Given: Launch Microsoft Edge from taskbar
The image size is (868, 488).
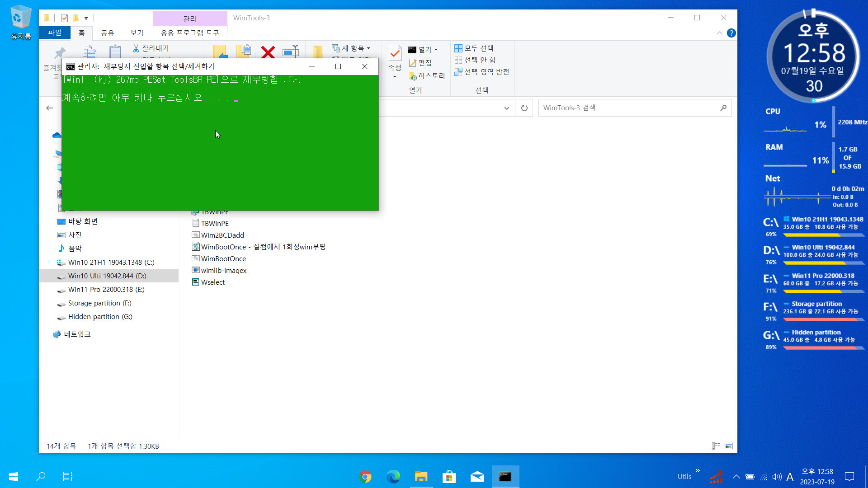Looking at the screenshot, I should pos(393,477).
